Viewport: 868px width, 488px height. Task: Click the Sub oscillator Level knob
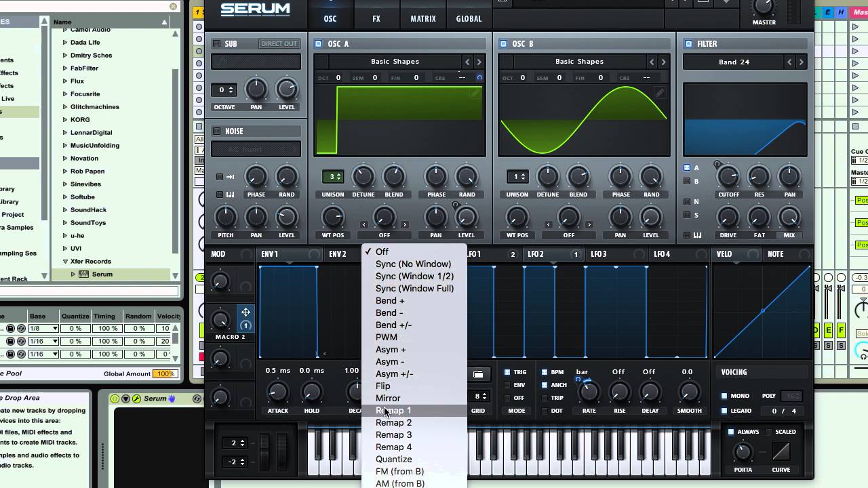(x=287, y=89)
